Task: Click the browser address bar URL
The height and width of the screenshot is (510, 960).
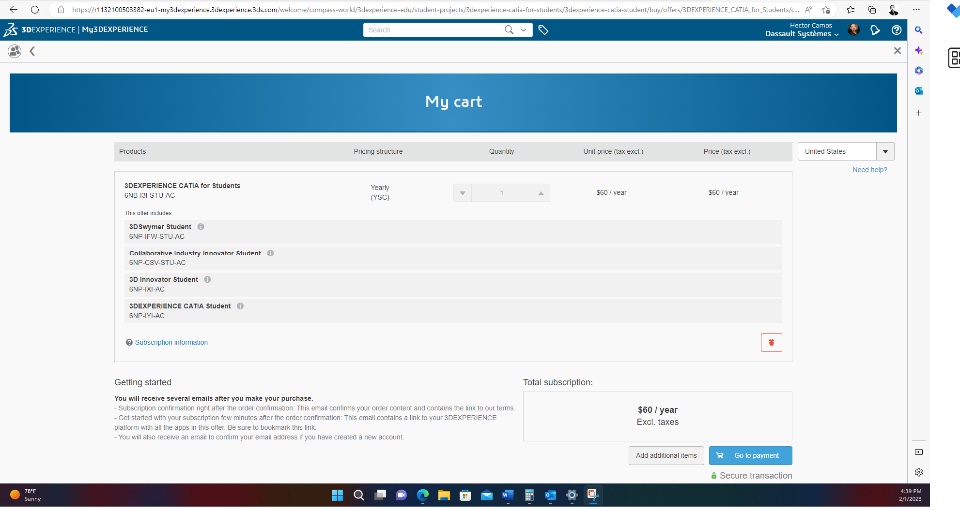Action: pos(435,10)
